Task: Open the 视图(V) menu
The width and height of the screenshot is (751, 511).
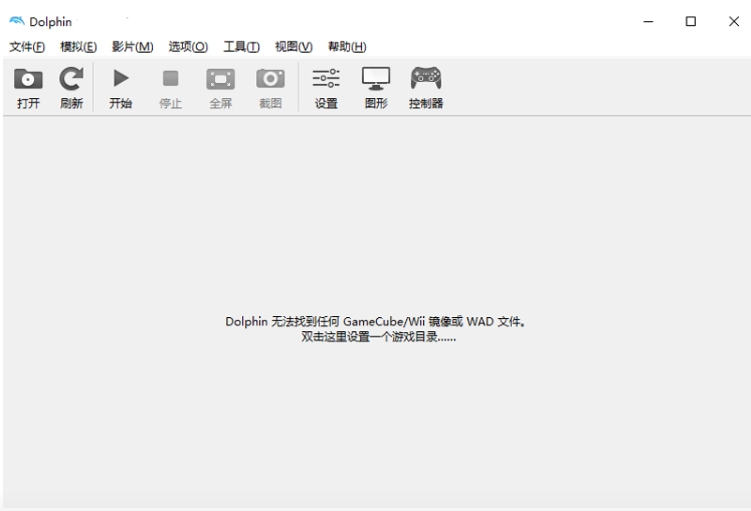Action: coord(294,47)
